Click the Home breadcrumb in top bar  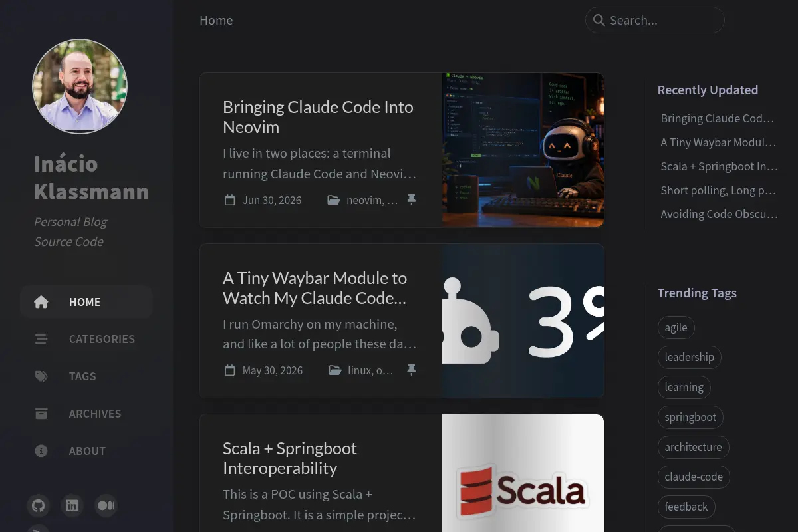point(216,20)
